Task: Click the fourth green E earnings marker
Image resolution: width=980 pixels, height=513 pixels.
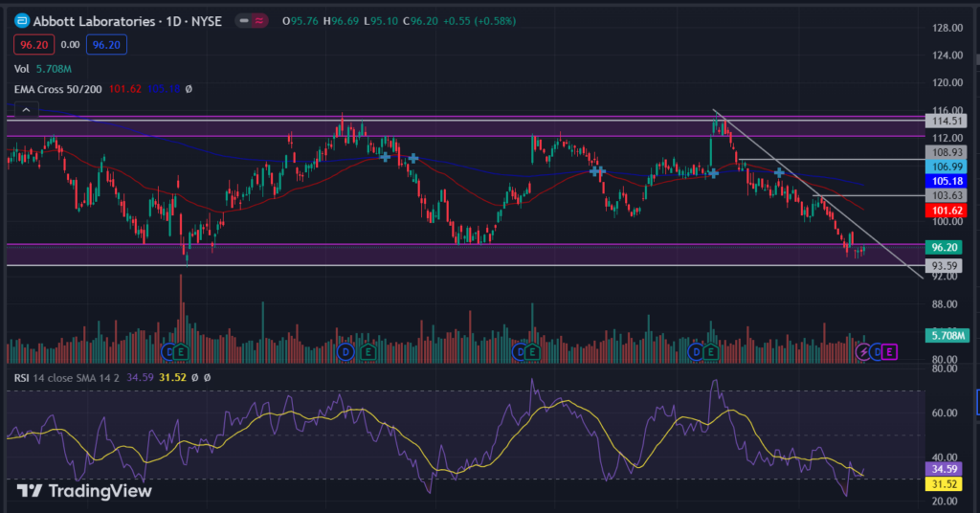Action: (x=710, y=352)
